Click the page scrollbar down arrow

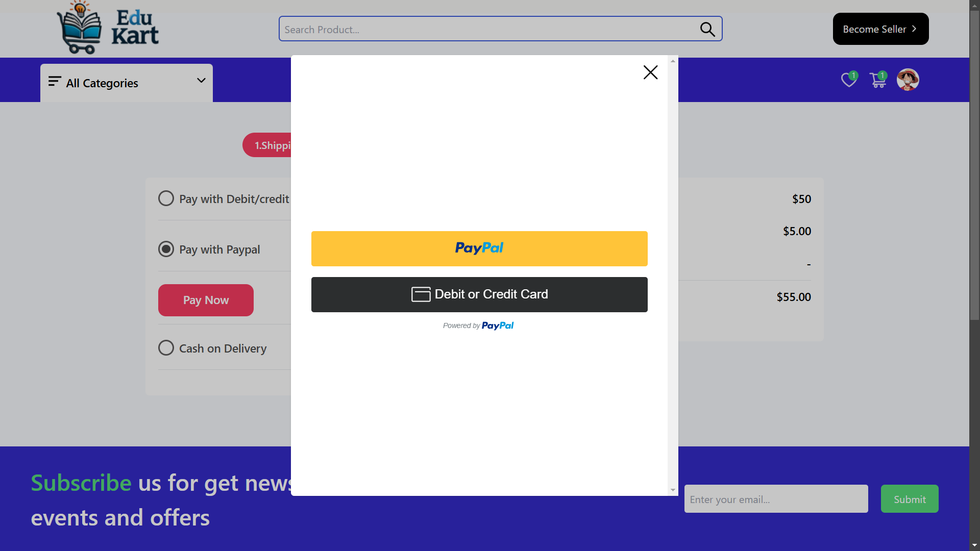pyautogui.click(x=975, y=545)
